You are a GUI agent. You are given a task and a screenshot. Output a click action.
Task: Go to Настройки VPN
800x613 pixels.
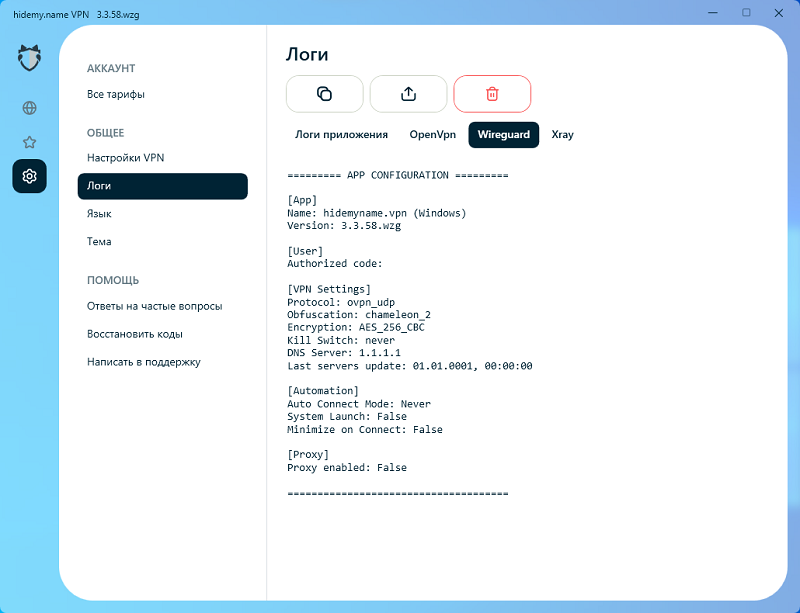pos(125,158)
